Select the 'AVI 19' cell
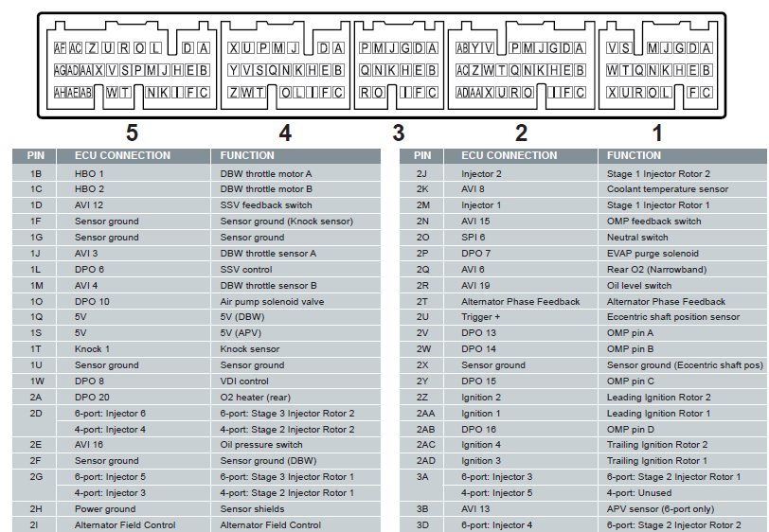Image resolution: width=769 pixels, height=532 pixels. 520,285
